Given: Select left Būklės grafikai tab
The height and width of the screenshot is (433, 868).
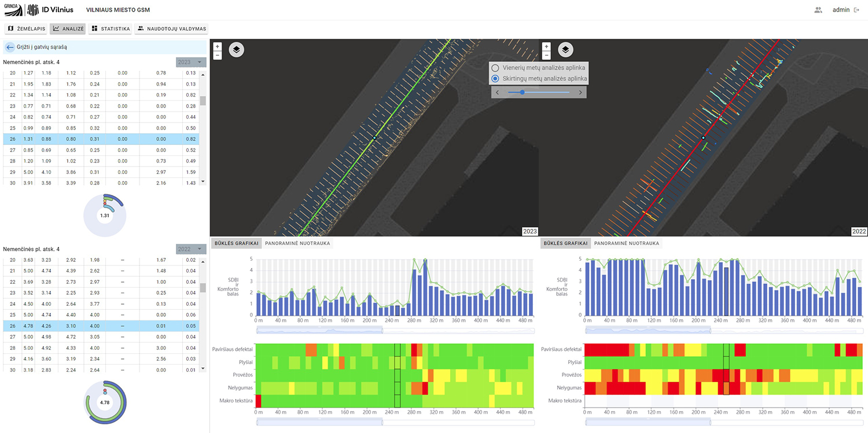Looking at the screenshot, I should [x=237, y=243].
